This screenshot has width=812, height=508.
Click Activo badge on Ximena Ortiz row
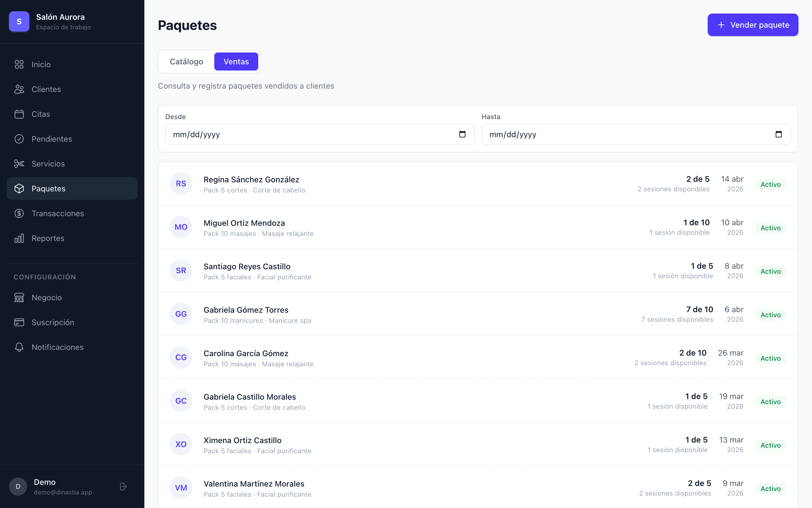(770, 445)
